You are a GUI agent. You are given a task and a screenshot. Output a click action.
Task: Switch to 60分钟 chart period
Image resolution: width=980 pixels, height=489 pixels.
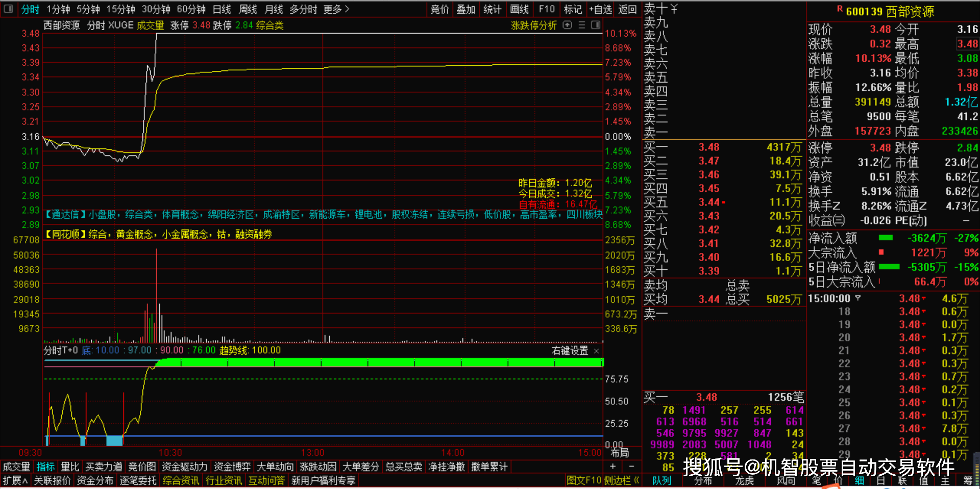(x=191, y=9)
